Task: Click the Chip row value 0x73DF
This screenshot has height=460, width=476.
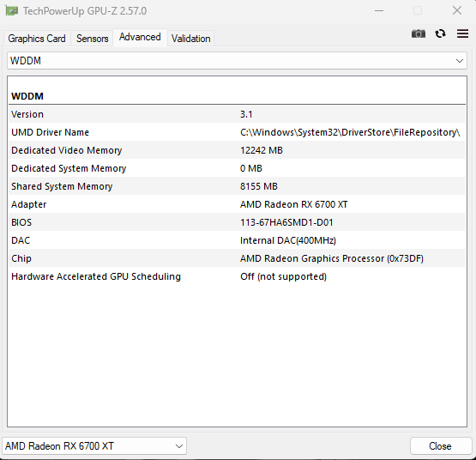Action: [x=405, y=258]
